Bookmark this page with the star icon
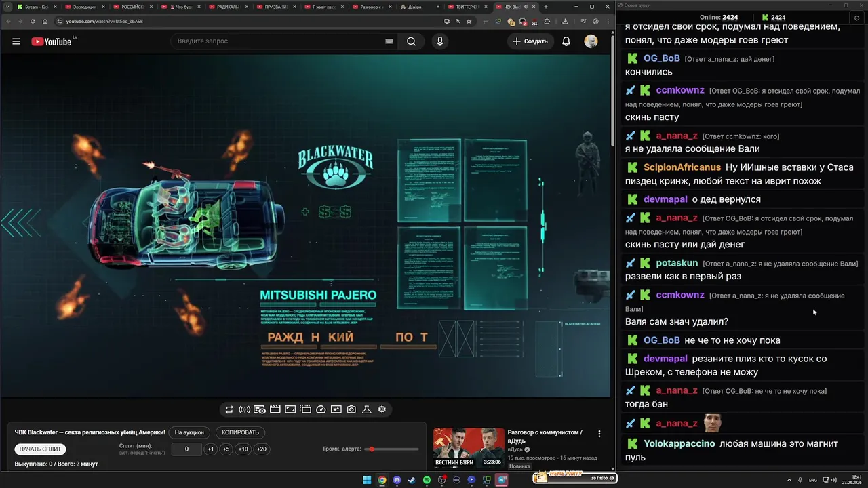Image resolution: width=868 pixels, height=488 pixels. pyautogui.click(x=469, y=21)
